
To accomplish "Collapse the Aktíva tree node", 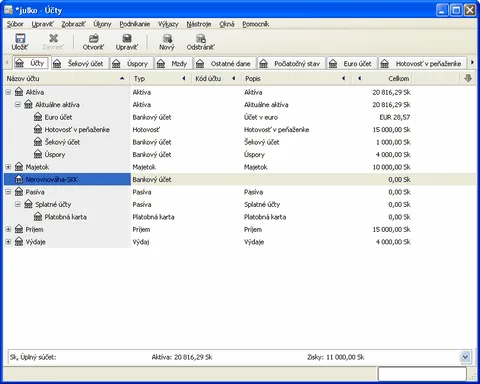I will click(x=8, y=92).
